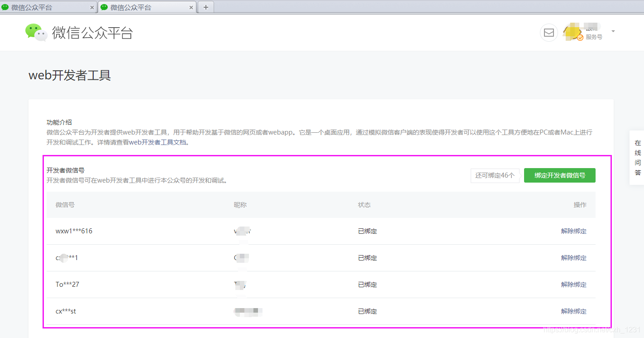Click the 微信号 column header
Image resolution: width=644 pixels, height=338 pixels.
tap(65, 205)
